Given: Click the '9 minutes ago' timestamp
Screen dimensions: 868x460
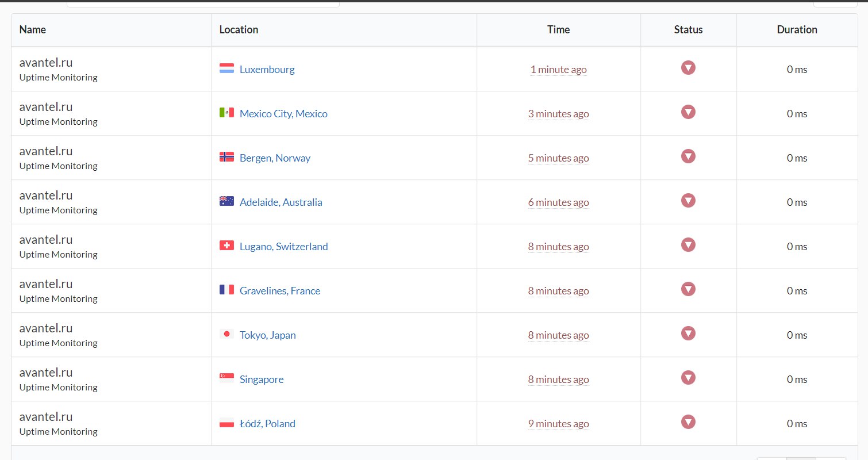Looking at the screenshot, I should 559,424.
